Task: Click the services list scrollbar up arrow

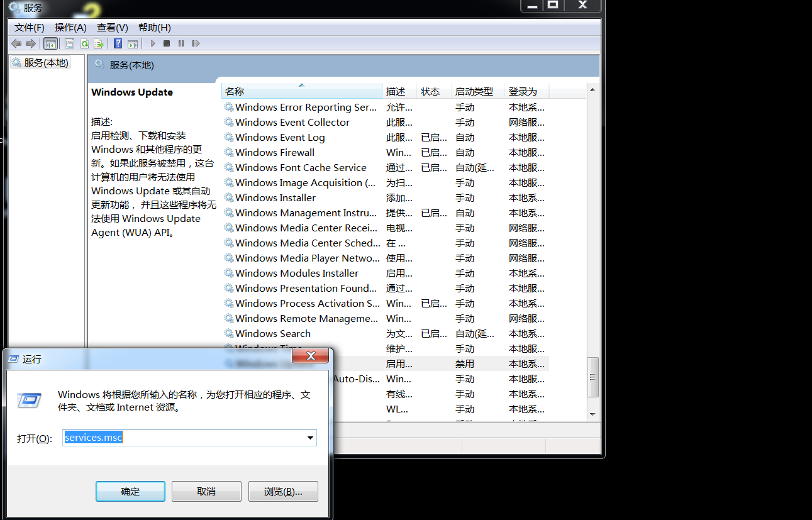Action: (x=592, y=91)
